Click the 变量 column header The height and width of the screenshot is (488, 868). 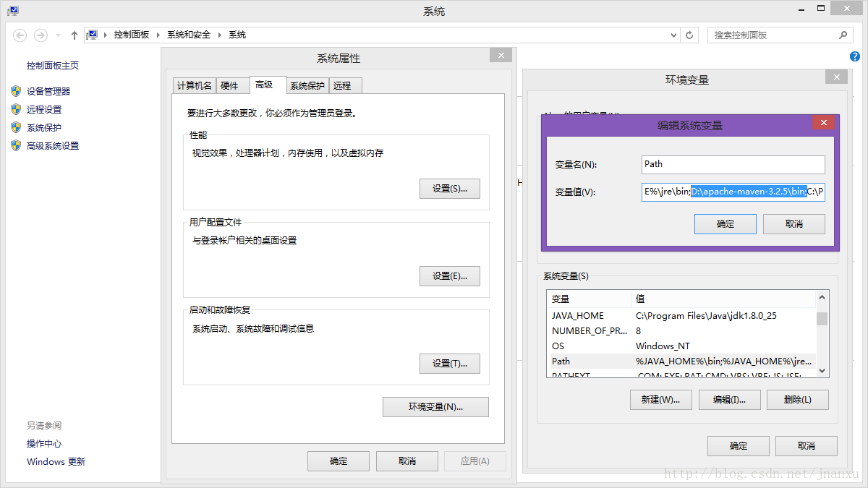click(590, 299)
